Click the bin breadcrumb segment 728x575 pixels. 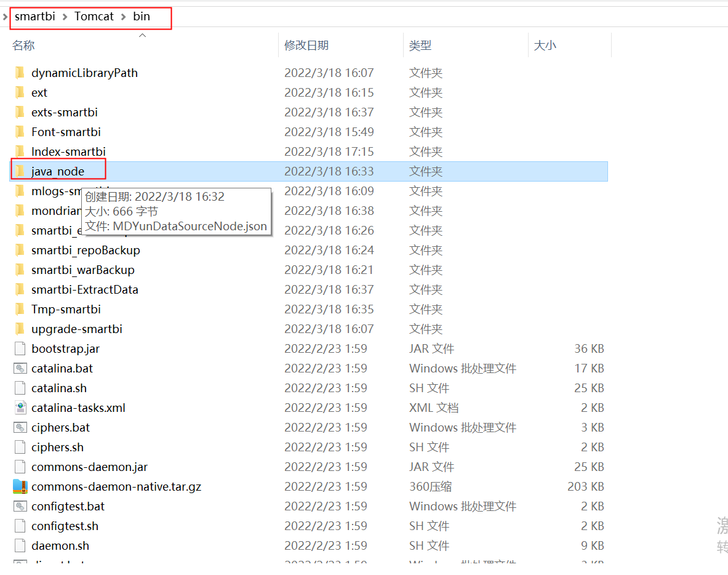(x=142, y=17)
